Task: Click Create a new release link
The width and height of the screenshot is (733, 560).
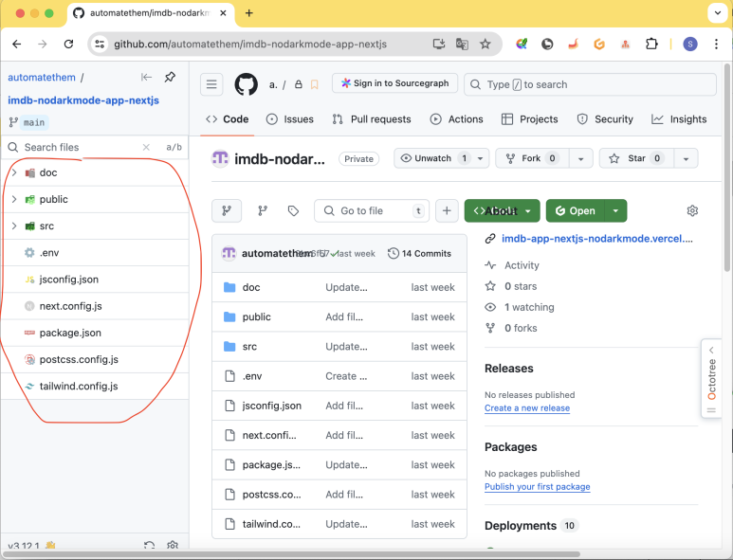Action: [x=527, y=408]
